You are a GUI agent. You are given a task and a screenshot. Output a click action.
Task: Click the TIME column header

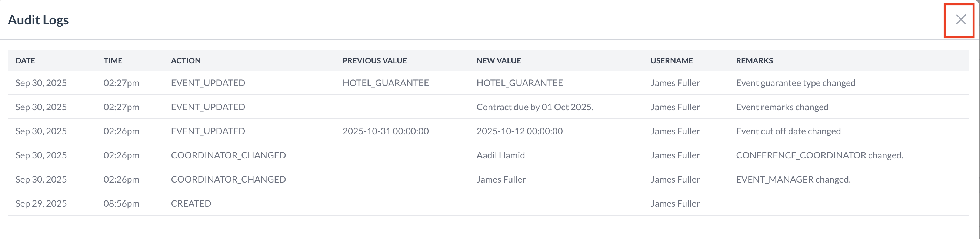[x=113, y=60]
